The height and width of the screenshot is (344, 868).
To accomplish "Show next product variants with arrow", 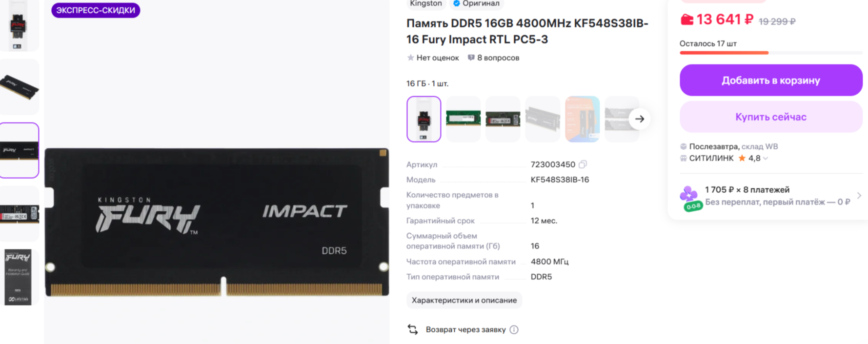I will [x=640, y=119].
